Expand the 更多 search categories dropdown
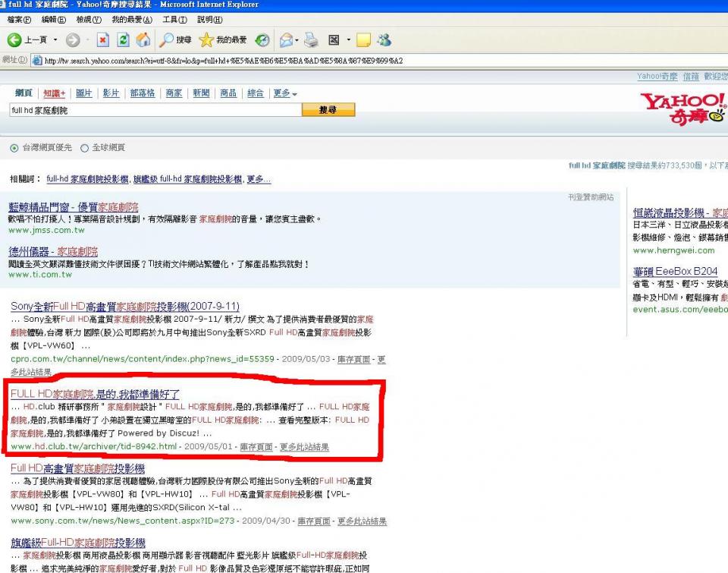The height and width of the screenshot is (573, 728). [x=285, y=93]
